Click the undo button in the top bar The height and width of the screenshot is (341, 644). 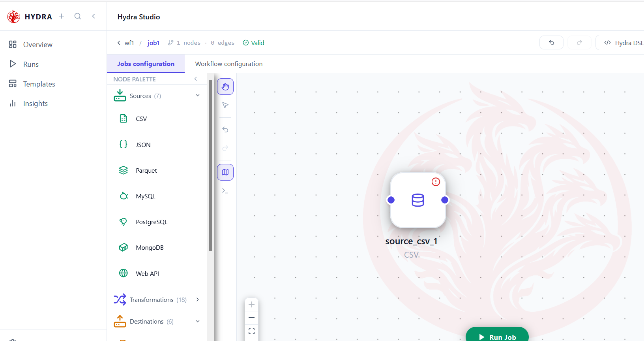pos(551,43)
